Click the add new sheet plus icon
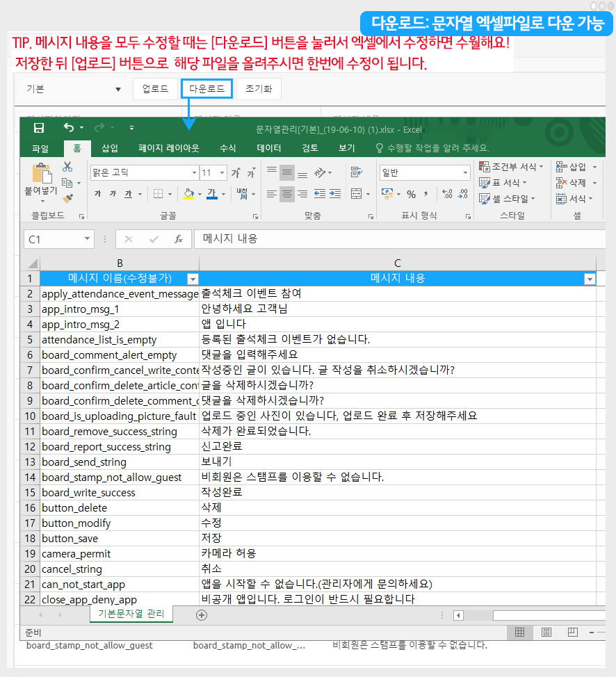The image size is (616, 677). [202, 614]
